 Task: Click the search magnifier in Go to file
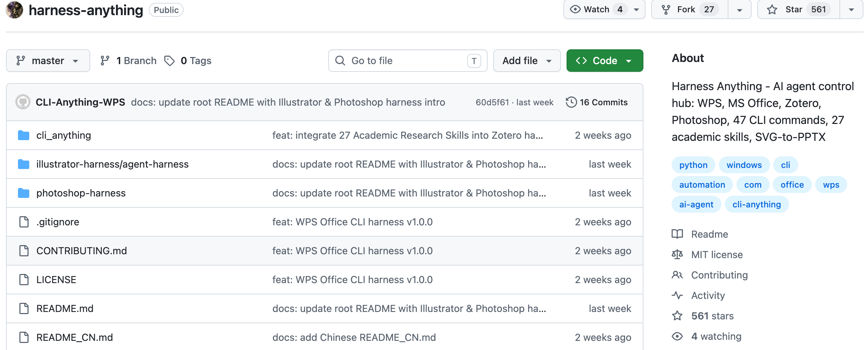[340, 61]
